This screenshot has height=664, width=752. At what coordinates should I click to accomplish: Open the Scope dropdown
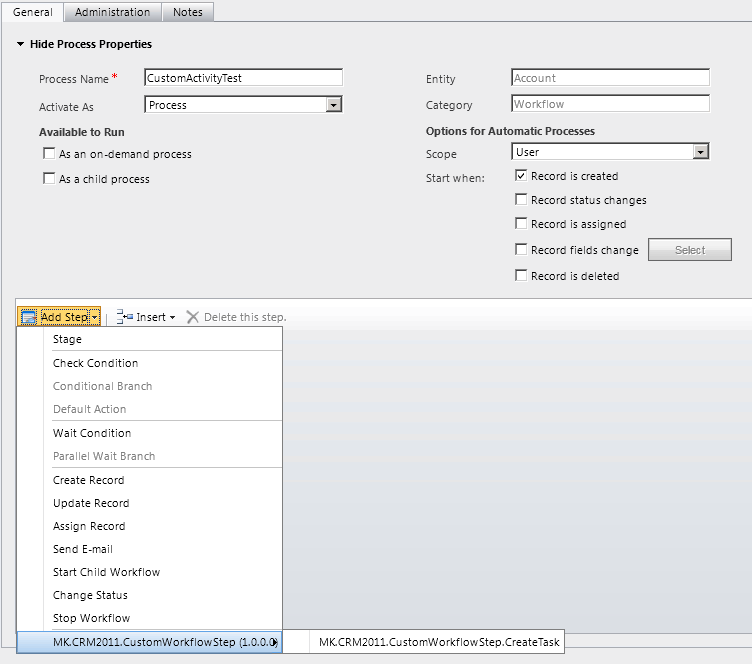coord(701,151)
